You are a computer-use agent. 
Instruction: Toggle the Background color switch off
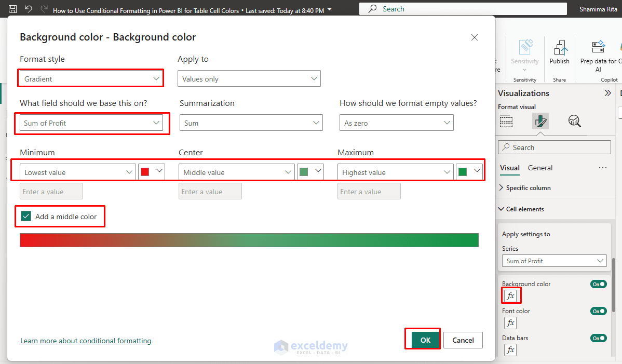(599, 284)
